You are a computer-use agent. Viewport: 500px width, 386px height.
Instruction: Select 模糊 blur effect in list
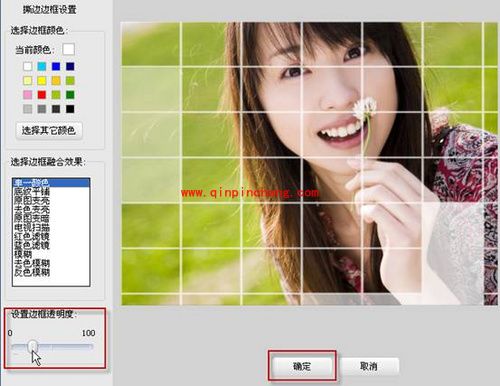(x=51, y=254)
